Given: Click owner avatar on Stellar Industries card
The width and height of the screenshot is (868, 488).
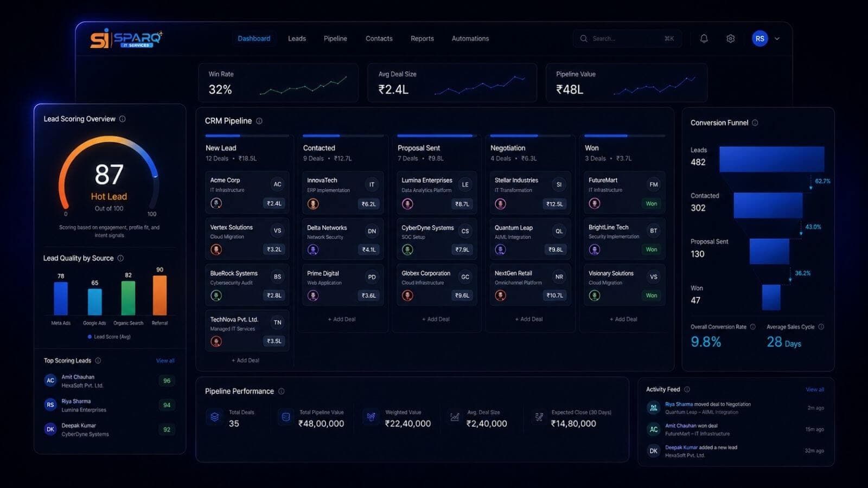Looking at the screenshot, I should (x=501, y=204).
